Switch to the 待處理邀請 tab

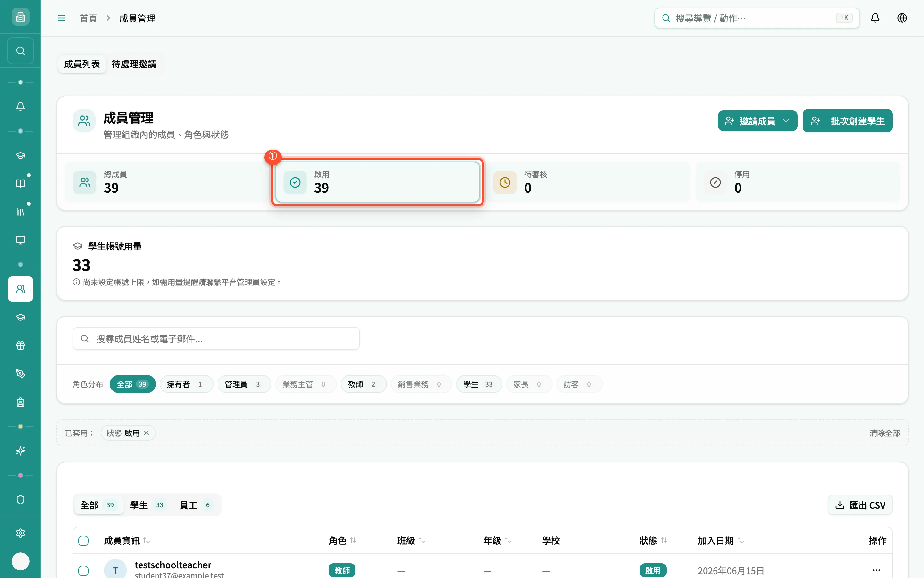coord(134,64)
